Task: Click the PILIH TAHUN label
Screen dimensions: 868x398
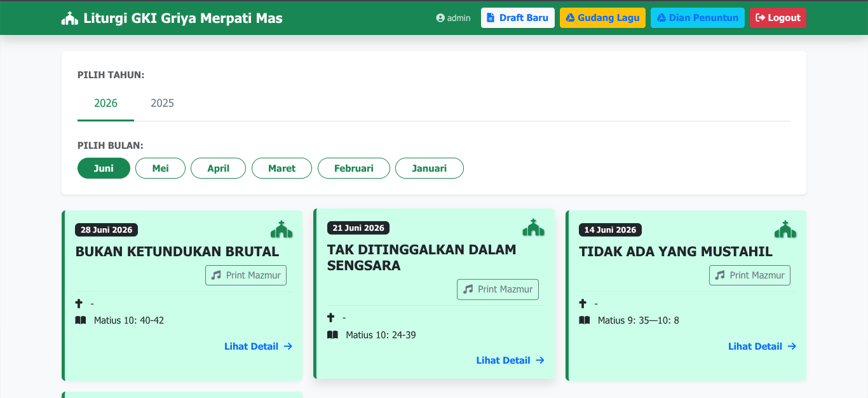Action: pos(111,75)
